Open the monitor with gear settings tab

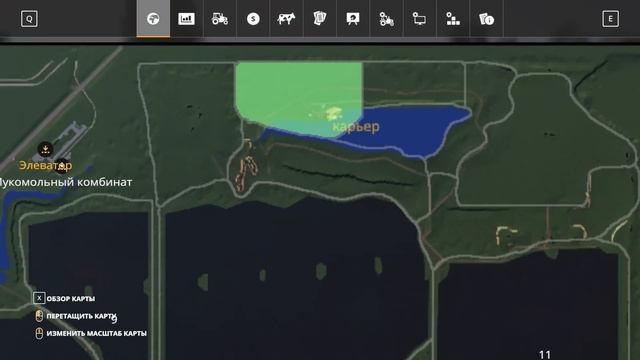point(419,19)
